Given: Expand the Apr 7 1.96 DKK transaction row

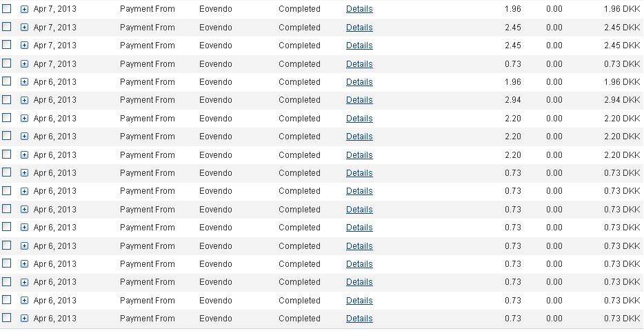Looking at the screenshot, I should 25,9.
